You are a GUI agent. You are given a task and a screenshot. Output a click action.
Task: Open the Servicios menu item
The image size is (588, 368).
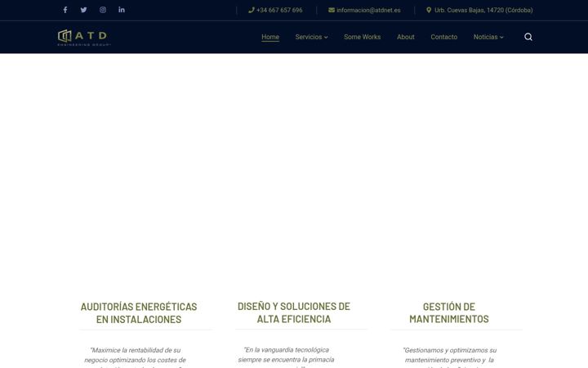(308, 37)
